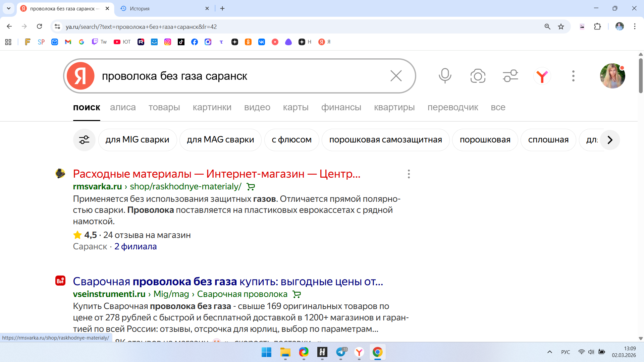Open image search via camera icon
The height and width of the screenshot is (362, 644).
(478, 76)
